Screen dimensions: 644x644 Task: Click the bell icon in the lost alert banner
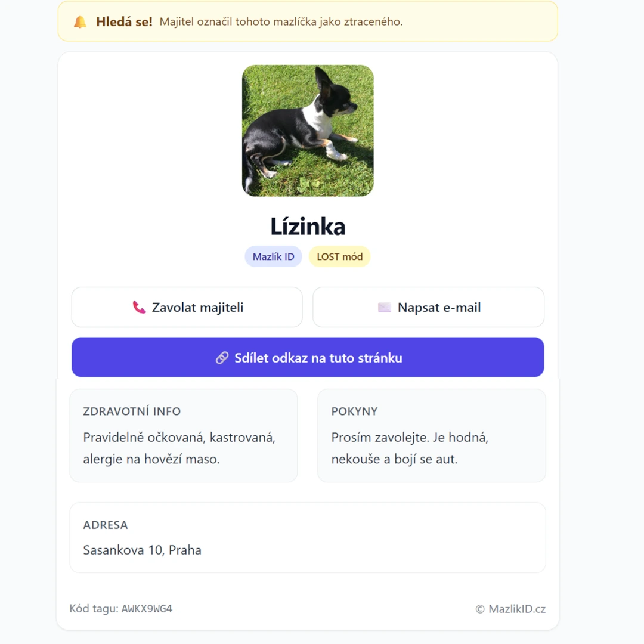tap(80, 22)
